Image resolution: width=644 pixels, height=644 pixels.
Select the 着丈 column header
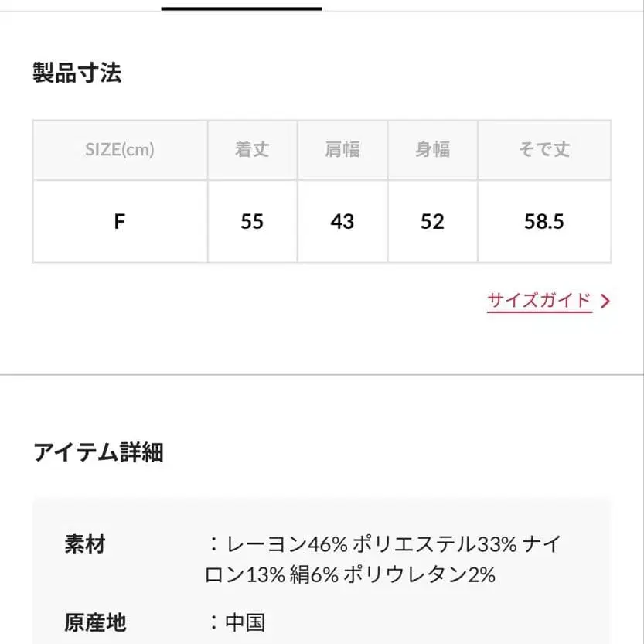[x=251, y=149]
